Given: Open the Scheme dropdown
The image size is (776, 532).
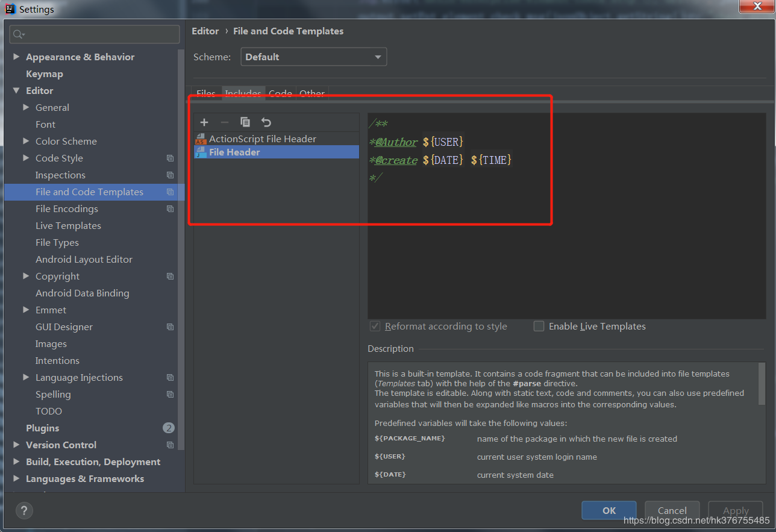Looking at the screenshot, I should pyautogui.click(x=314, y=57).
